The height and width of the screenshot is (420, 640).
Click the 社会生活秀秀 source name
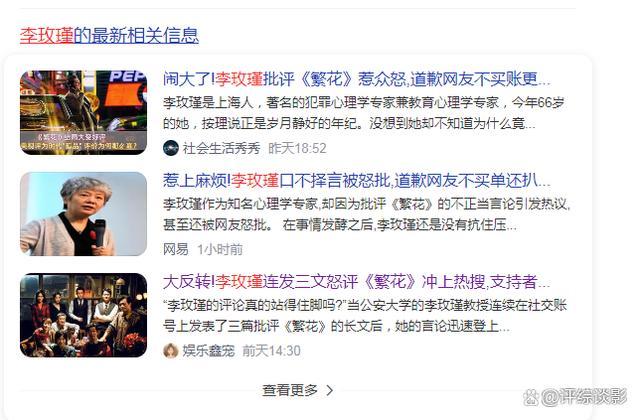(221, 148)
